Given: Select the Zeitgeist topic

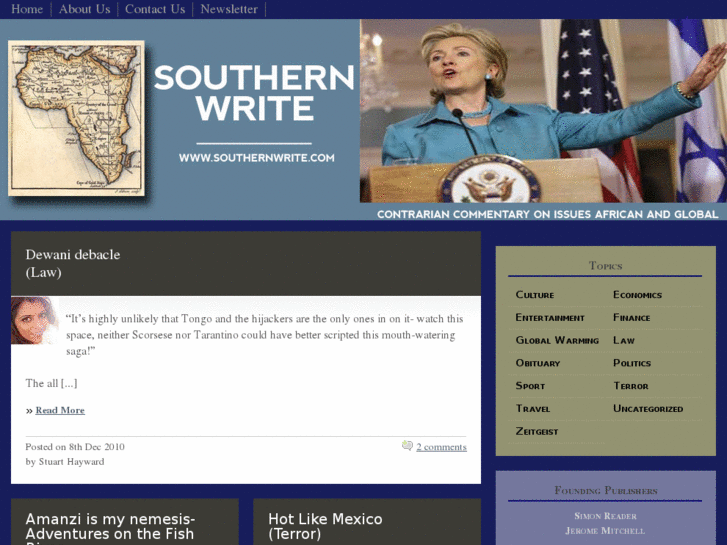Looking at the screenshot, I should pos(537,431).
